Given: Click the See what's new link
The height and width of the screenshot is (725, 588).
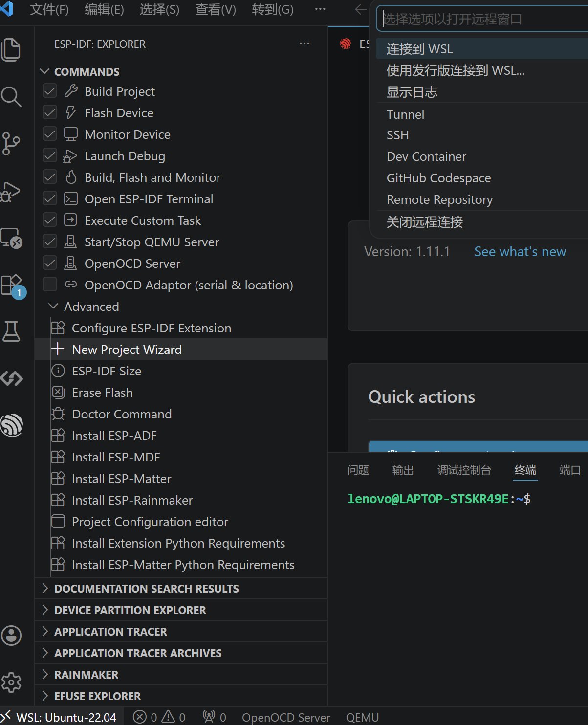Looking at the screenshot, I should pos(520,251).
